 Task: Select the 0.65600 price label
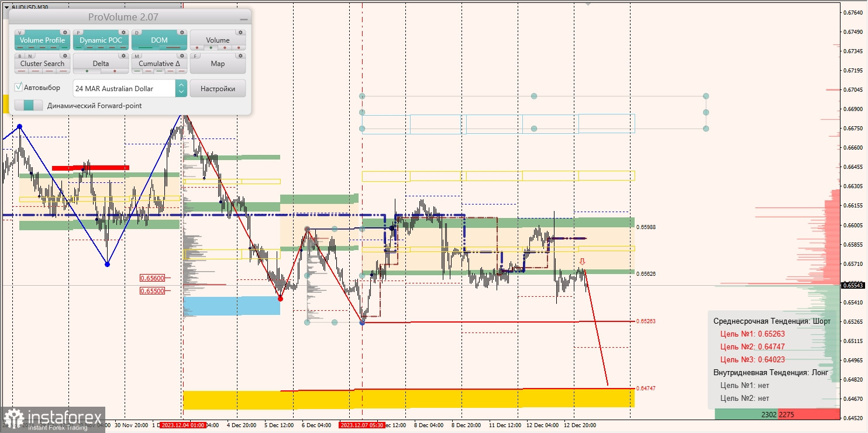point(152,278)
